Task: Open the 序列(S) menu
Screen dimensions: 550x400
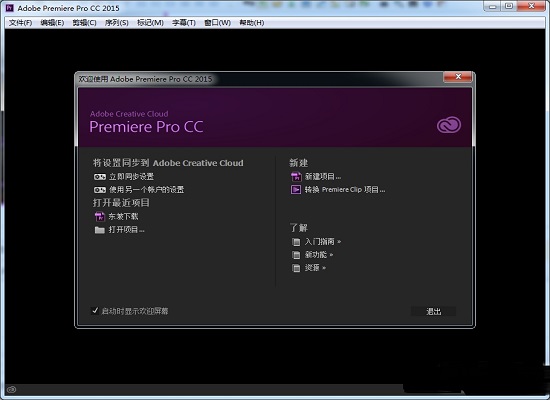Action: pyautogui.click(x=116, y=23)
